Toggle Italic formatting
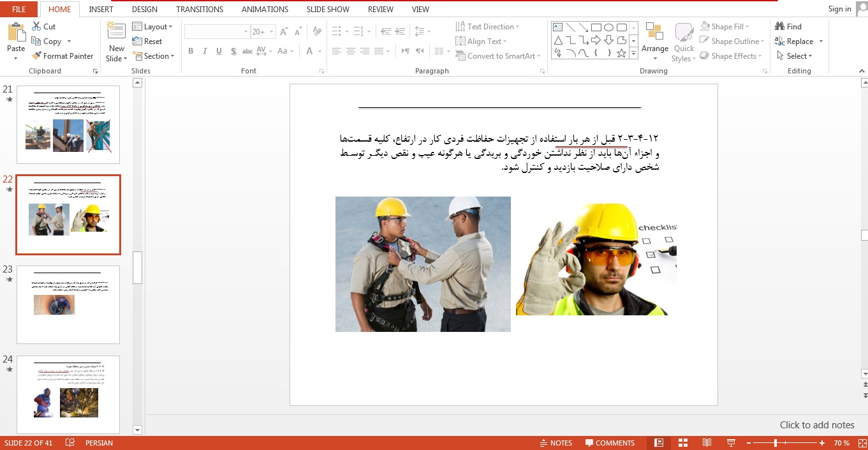 [205, 51]
